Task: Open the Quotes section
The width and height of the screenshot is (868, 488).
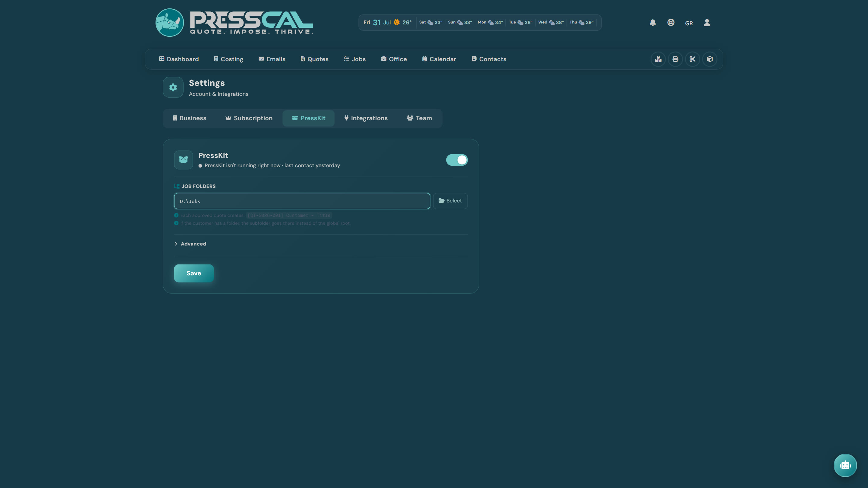Action: pos(314,59)
